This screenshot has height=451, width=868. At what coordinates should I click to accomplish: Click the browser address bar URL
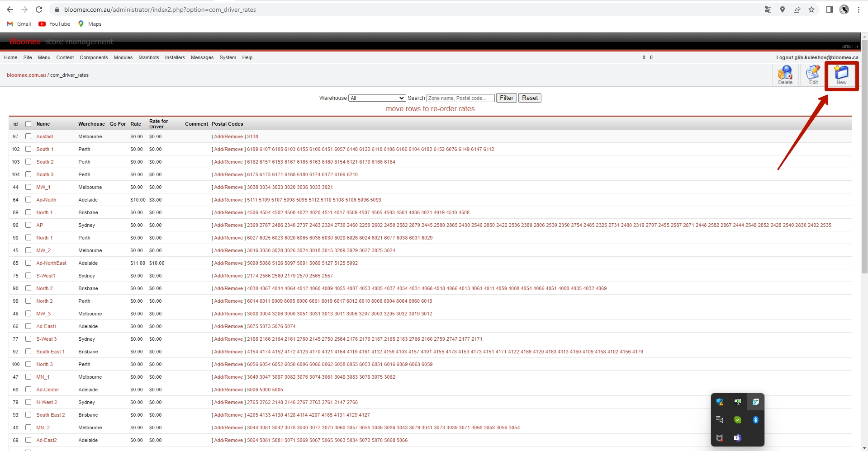click(x=160, y=9)
